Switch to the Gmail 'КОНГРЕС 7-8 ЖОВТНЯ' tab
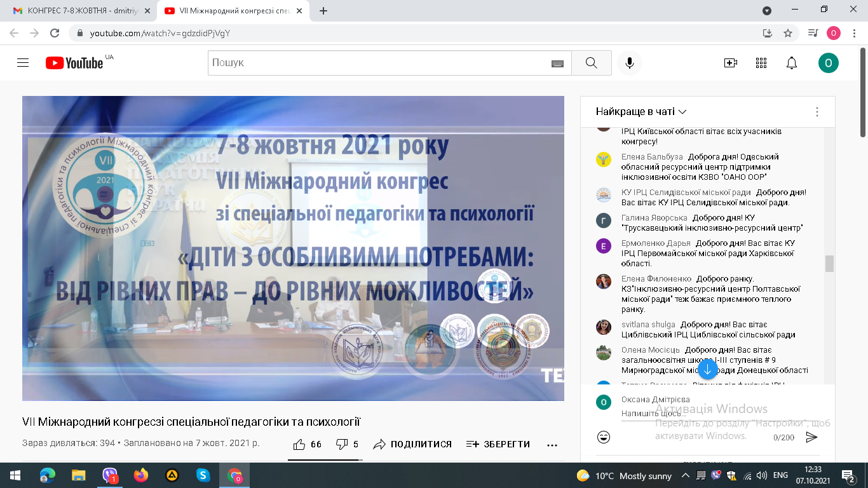 click(x=79, y=11)
